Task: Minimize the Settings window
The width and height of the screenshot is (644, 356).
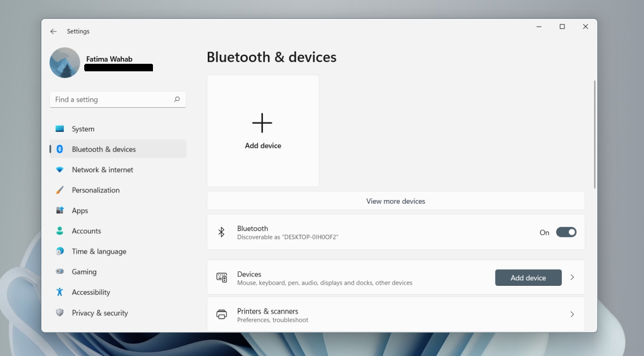Action: click(538, 27)
